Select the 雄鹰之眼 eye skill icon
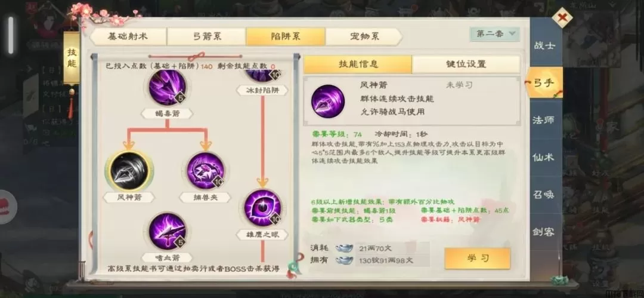Image resolution: width=644 pixels, height=298 pixels. 262,207
